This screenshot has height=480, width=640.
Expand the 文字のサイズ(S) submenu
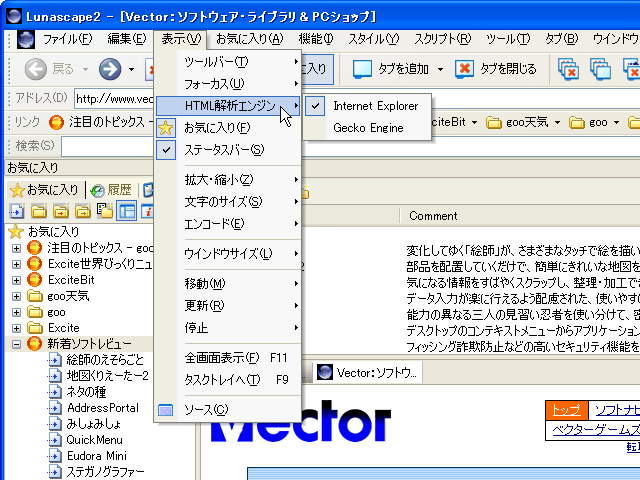click(x=229, y=202)
